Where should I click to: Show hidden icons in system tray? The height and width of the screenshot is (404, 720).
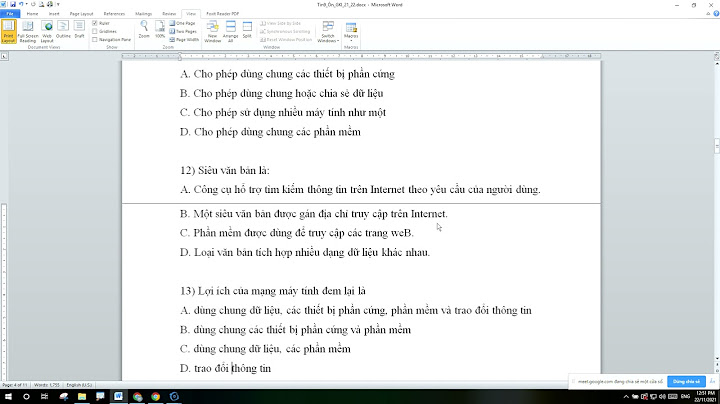coord(626,396)
